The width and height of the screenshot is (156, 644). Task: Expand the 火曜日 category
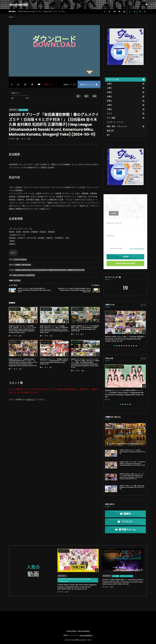click(143, 88)
